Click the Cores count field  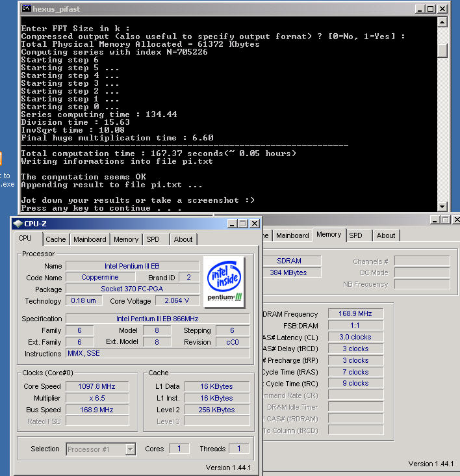[179, 449]
